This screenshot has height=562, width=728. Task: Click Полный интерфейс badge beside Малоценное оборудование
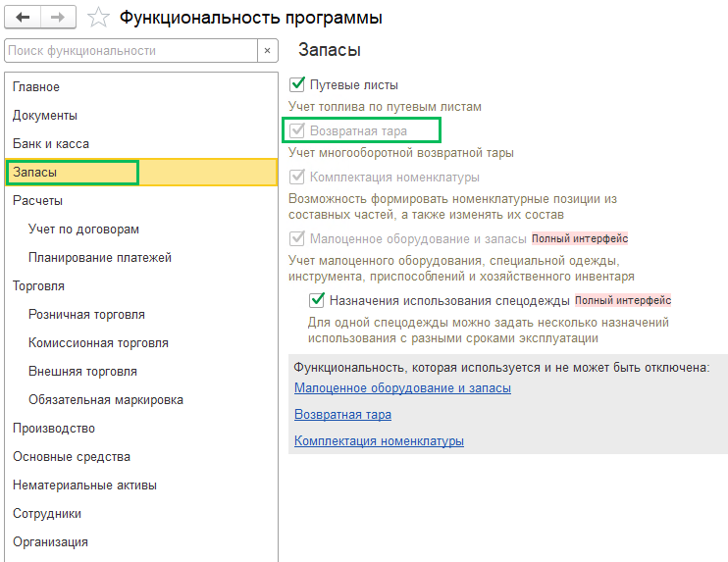point(580,238)
